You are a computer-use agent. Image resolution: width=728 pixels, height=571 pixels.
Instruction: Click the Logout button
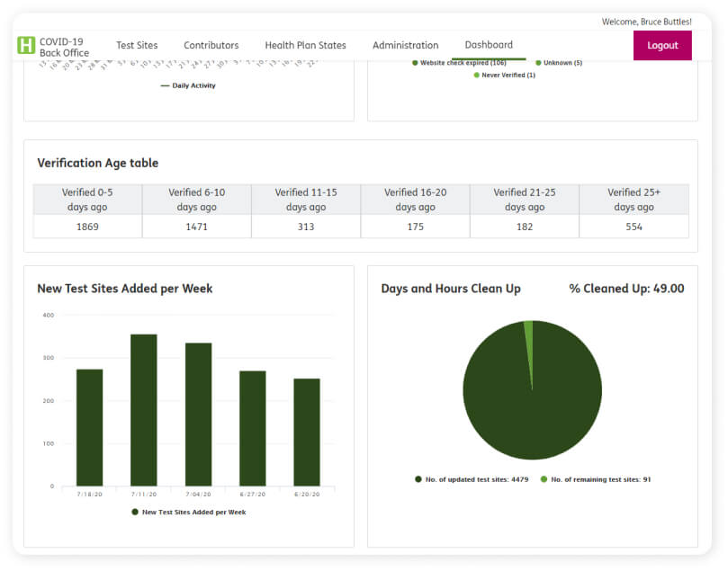[x=662, y=45]
